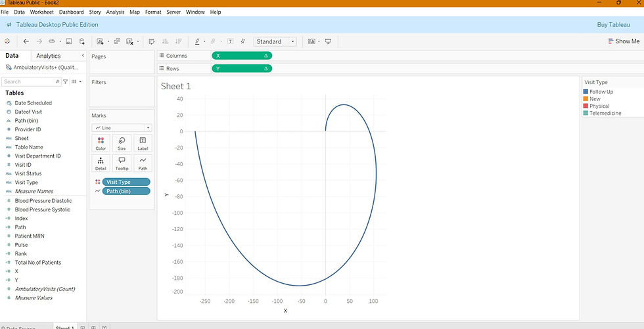Click the filter icon beside Search box
This screenshot has width=644, height=329.
click(65, 81)
